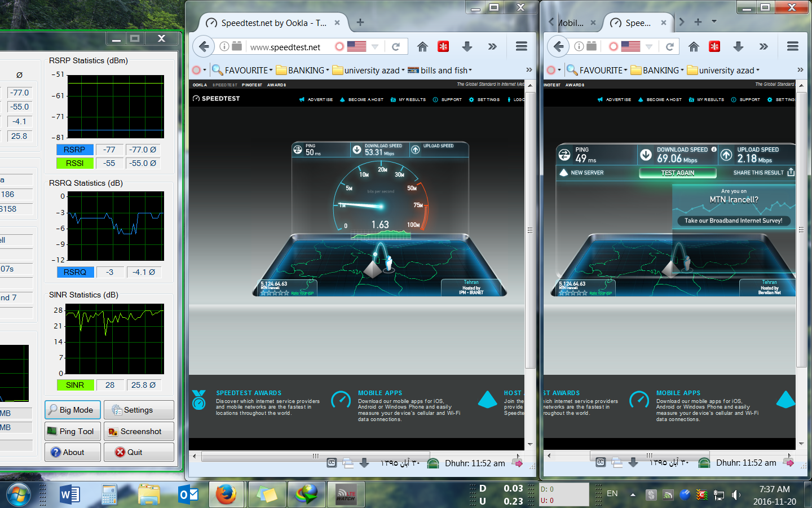Toggle the RSRP graph series
Screen dimensions: 812x508
[x=74, y=150]
